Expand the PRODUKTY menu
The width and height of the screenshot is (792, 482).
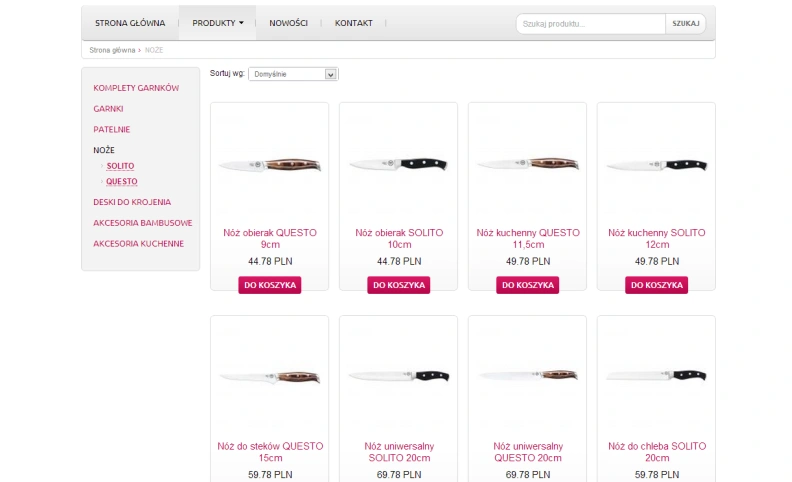point(217,23)
